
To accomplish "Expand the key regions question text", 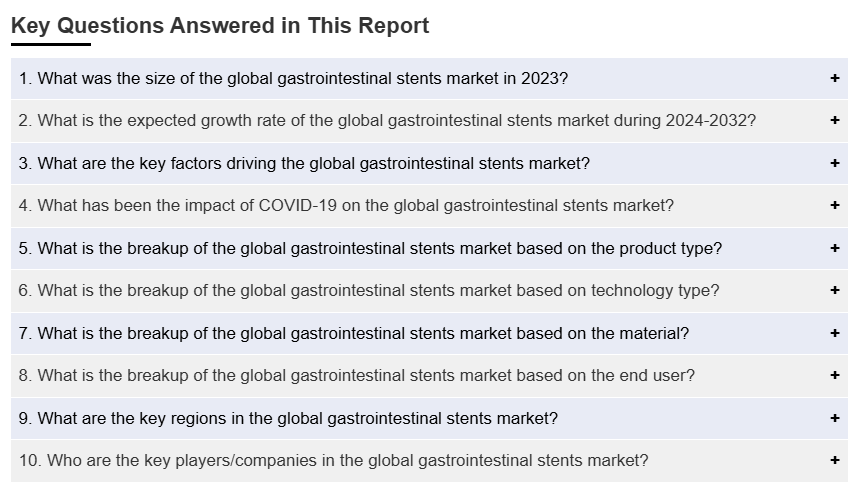I will click(x=288, y=418).
